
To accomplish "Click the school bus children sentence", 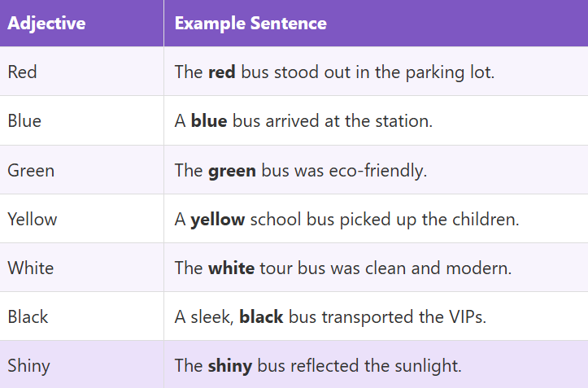I will point(346,219).
